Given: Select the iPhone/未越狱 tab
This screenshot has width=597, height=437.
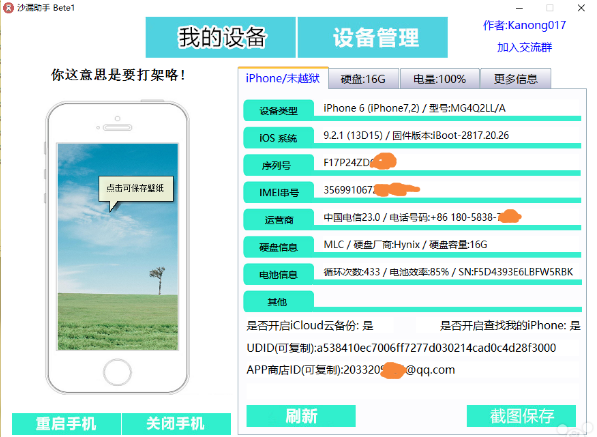Looking at the screenshot, I should click(283, 78).
